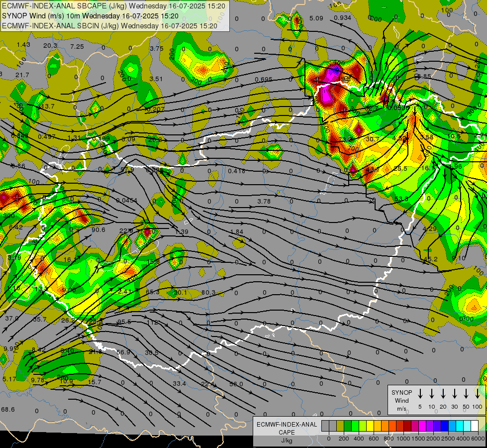Click the map value 1.39

pyautogui.click(x=182, y=232)
